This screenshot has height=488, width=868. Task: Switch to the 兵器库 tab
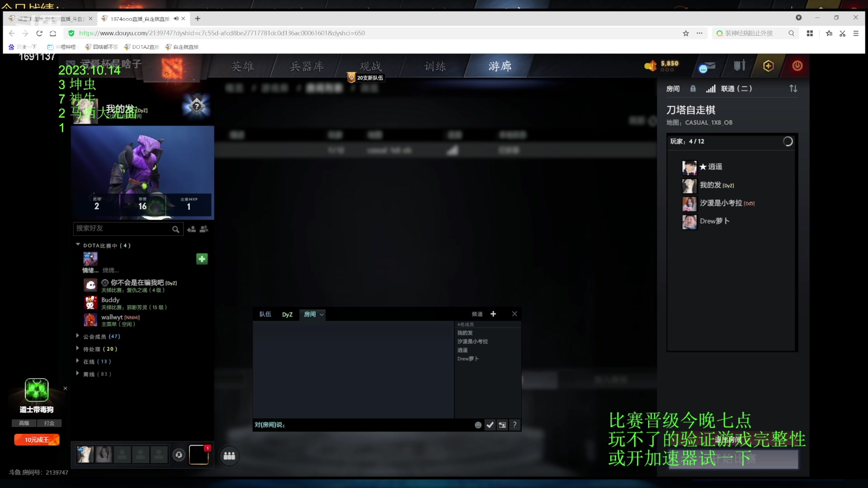point(307,66)
